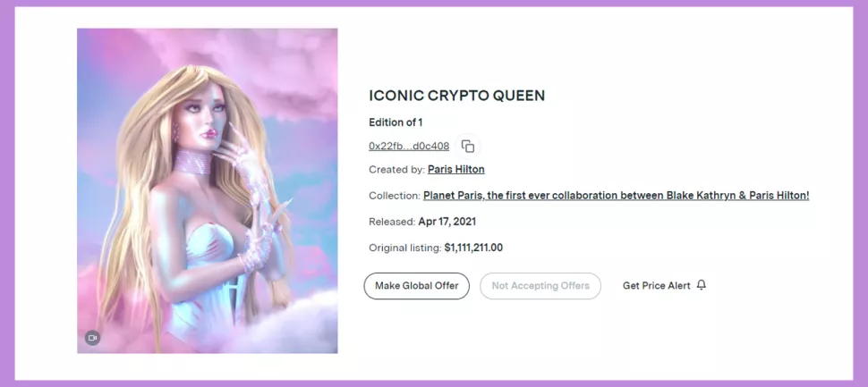868x387 pixels.
Task: Click the Collection label
Action: coord(395,196)
